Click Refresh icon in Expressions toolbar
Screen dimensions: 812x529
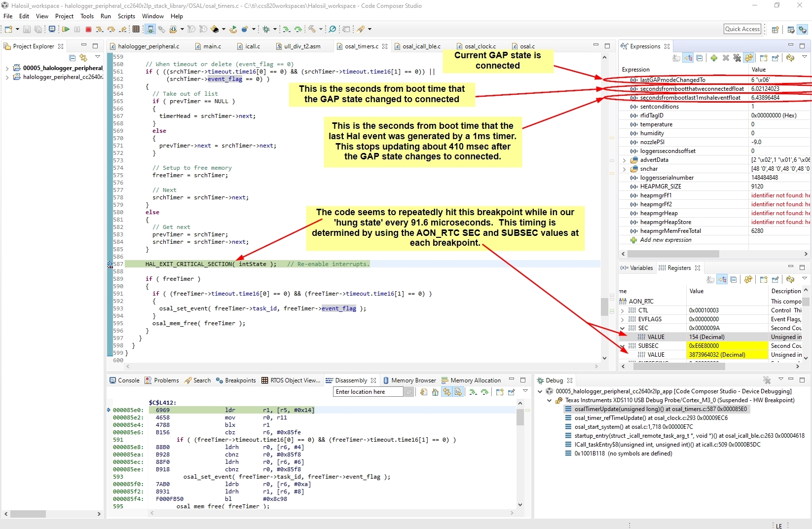point(790,58)
